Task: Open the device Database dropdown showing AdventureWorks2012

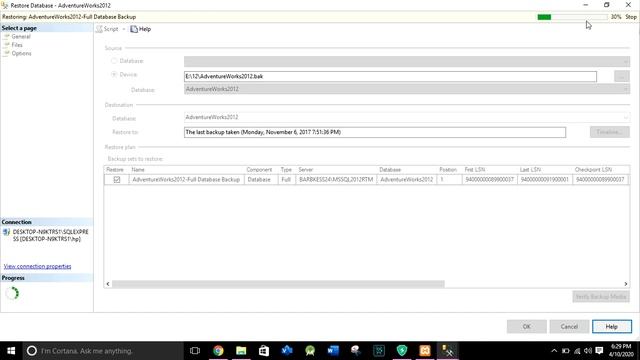Action: 407,89
